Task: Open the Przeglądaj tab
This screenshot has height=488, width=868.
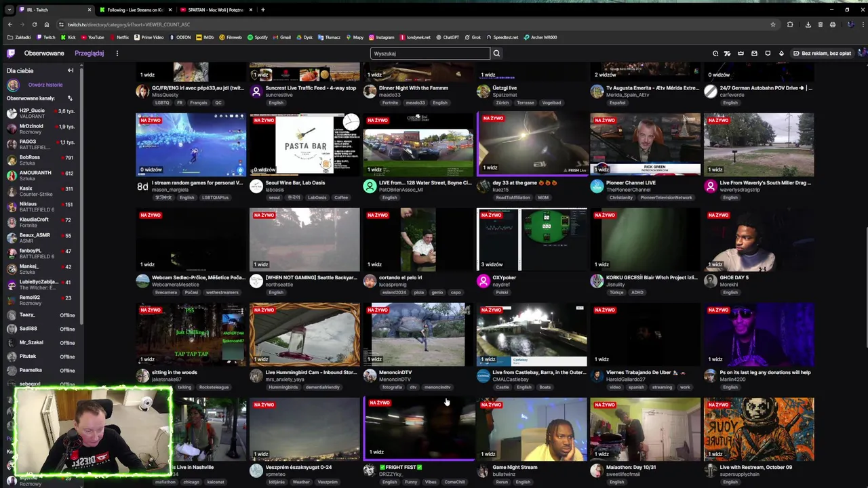Action: coord(89,54)
